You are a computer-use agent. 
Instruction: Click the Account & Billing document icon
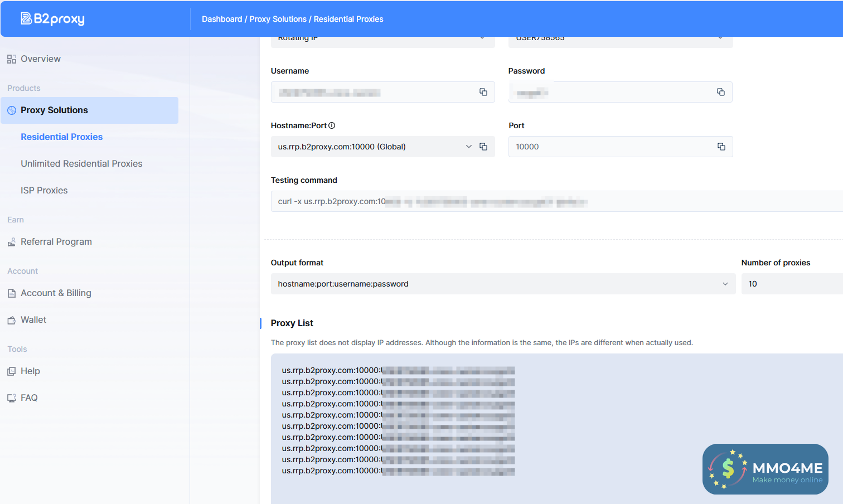click(x=12, y=293)
